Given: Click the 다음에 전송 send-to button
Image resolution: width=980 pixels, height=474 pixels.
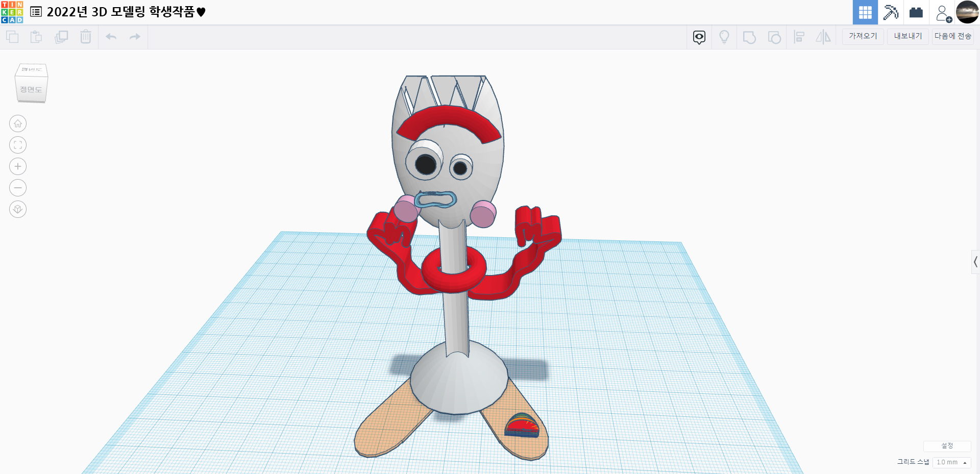Looking at the screenshot, I should click(x=953, y=36).
